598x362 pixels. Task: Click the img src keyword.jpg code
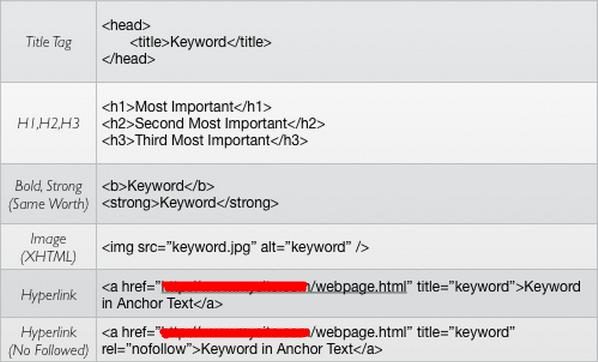[x=235, y=248]
